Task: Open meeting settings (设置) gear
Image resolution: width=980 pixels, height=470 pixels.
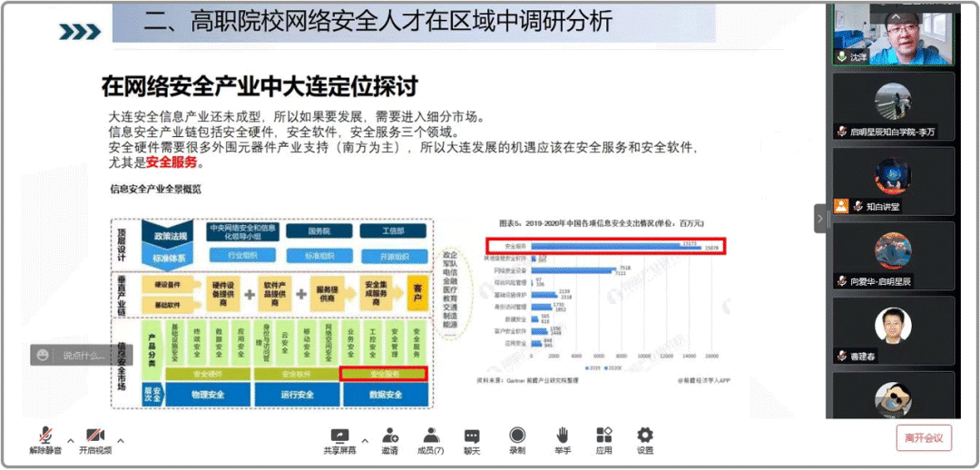Action: [645, 438]
